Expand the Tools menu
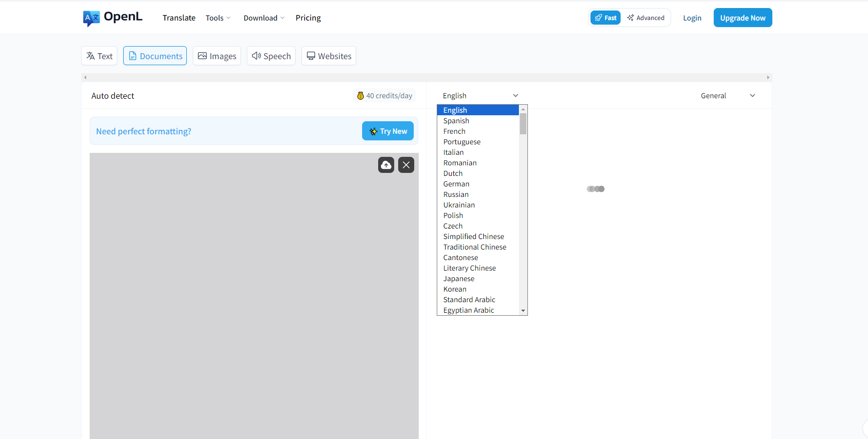 click(218, 18)
